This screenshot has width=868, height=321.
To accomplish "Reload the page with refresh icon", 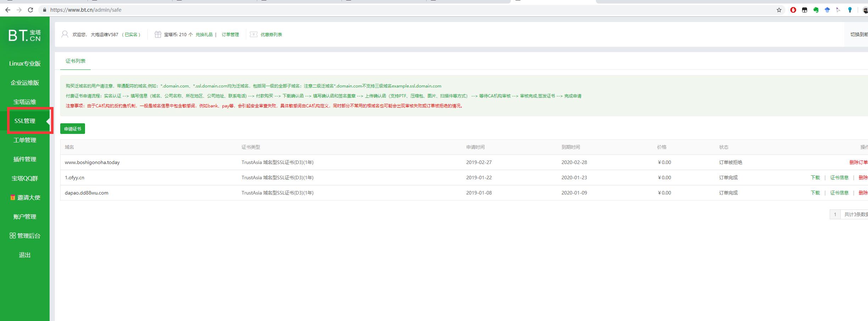I will [x=30, y=10].
